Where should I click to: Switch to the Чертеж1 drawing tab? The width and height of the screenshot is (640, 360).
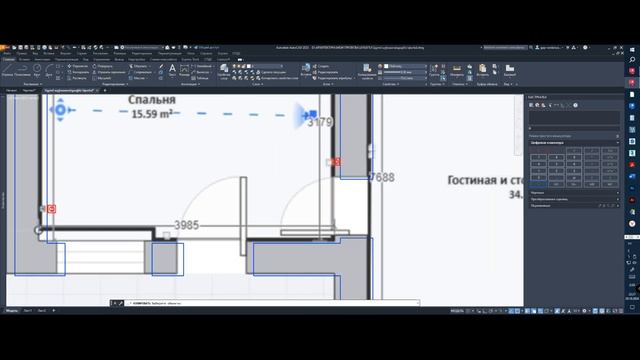coord(29,90)
